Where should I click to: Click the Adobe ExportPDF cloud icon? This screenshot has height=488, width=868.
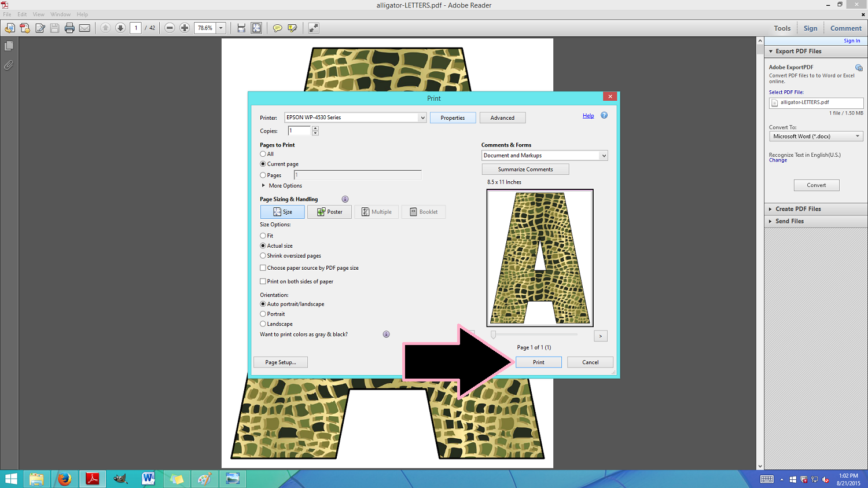859,68
